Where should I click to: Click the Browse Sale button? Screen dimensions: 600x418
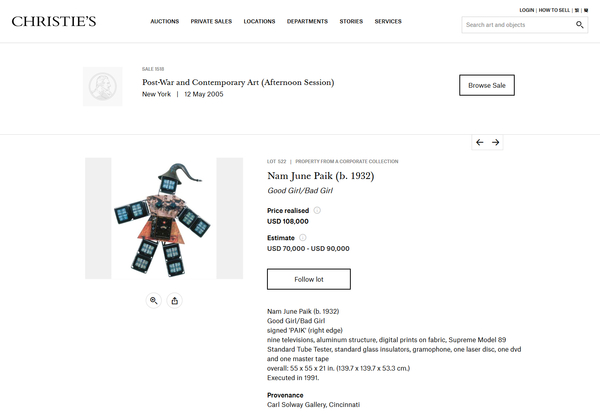[487, 85]
